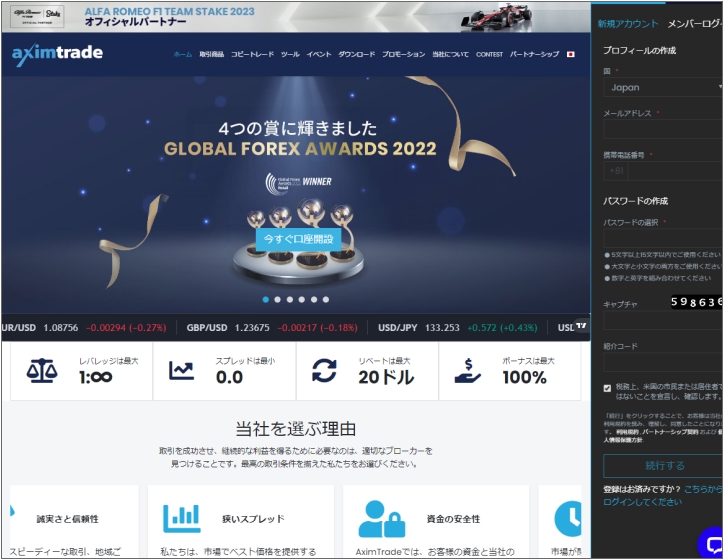
Task: Open the イベント menu
Action: pos(319,54)
